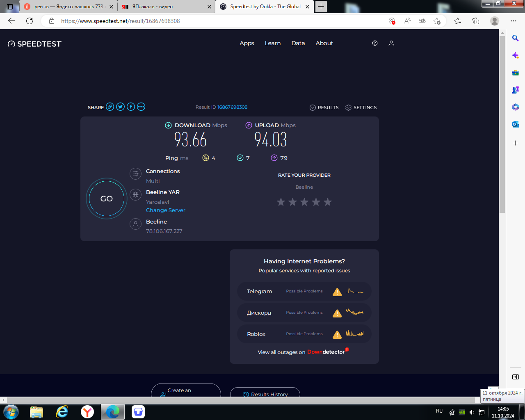The image size is (525, 420).
Task: Rate provider five stars
Action: pyautogui.click(x=328, y=202)
